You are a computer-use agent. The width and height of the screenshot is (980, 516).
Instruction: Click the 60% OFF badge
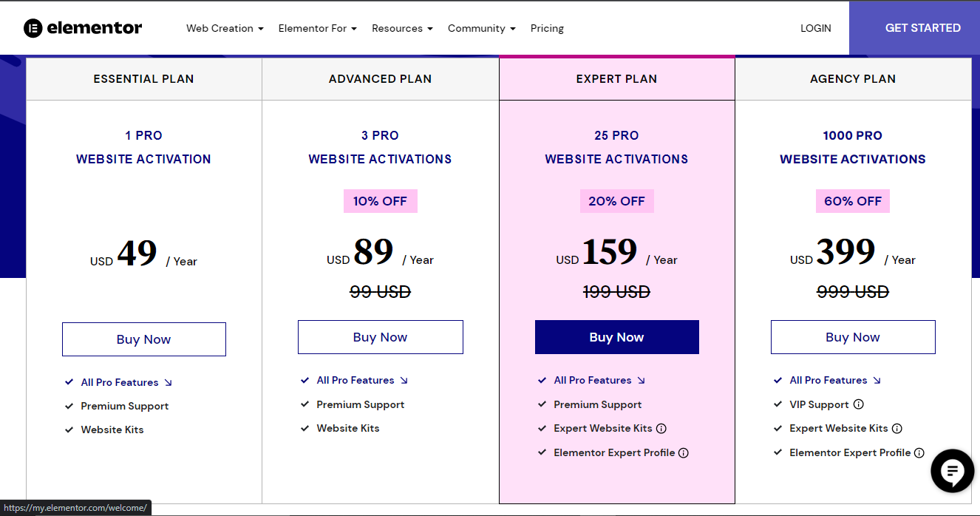pyautogui.click(x=853, y=201)
